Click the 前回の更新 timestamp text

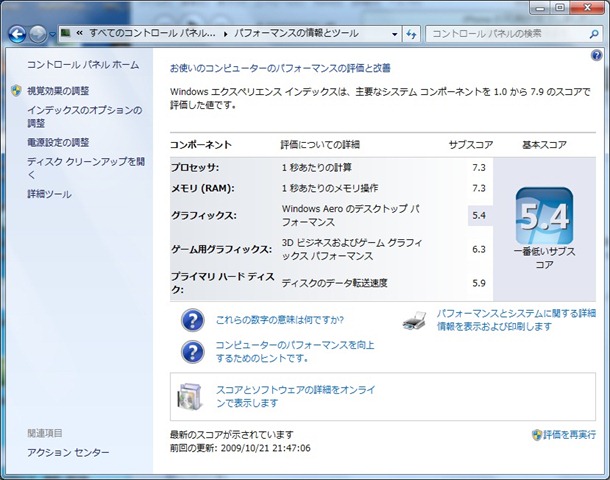point(240,448)
